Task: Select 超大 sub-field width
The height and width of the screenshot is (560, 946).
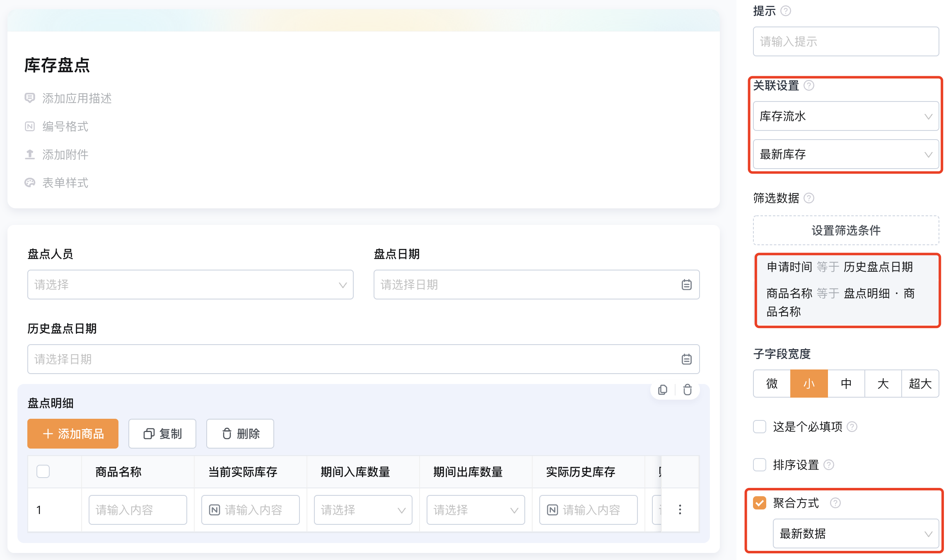Action: click(920, 384)
